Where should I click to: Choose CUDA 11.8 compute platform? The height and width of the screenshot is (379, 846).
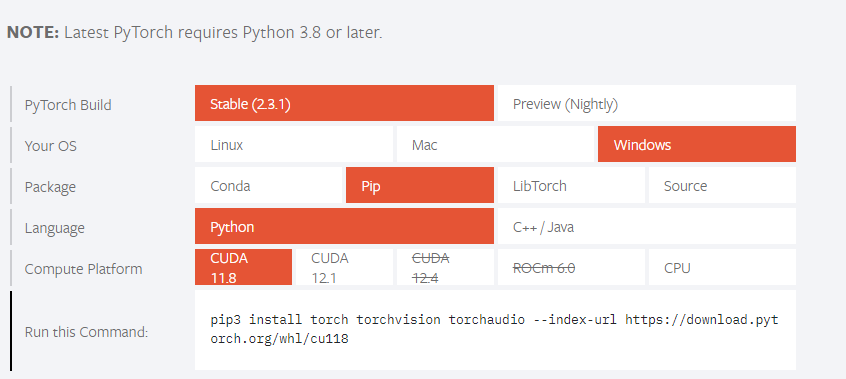point(243,267)
